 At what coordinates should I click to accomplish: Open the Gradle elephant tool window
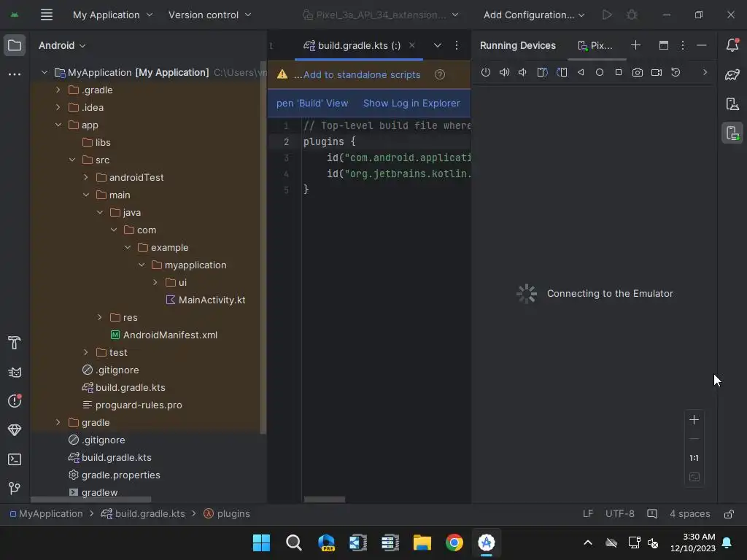(732, 74)
